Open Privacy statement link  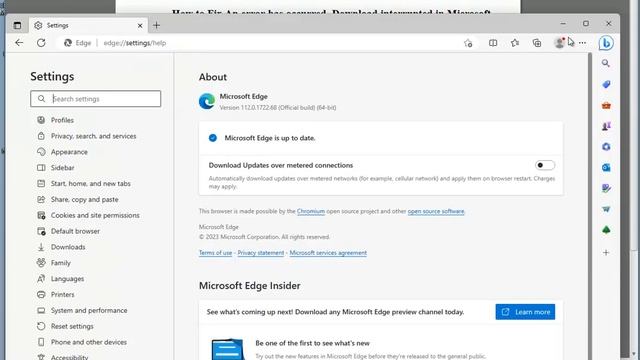point(260,253)
